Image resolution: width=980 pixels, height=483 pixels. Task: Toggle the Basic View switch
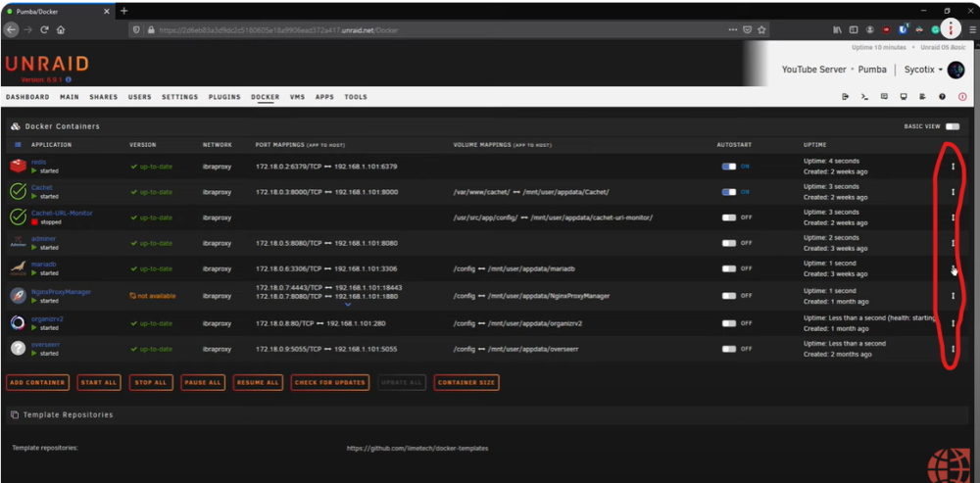[952, 126]
